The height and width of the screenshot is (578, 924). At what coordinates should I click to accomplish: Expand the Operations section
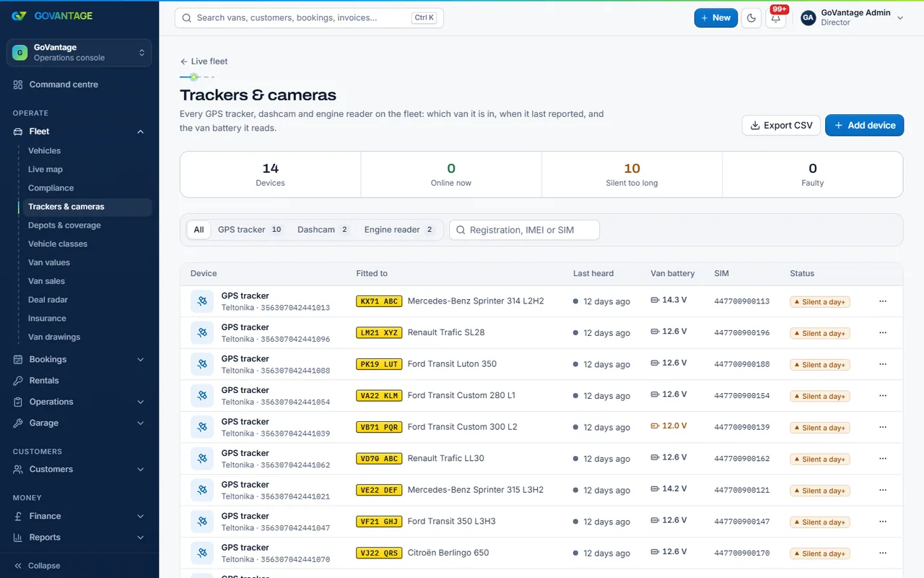79,402
